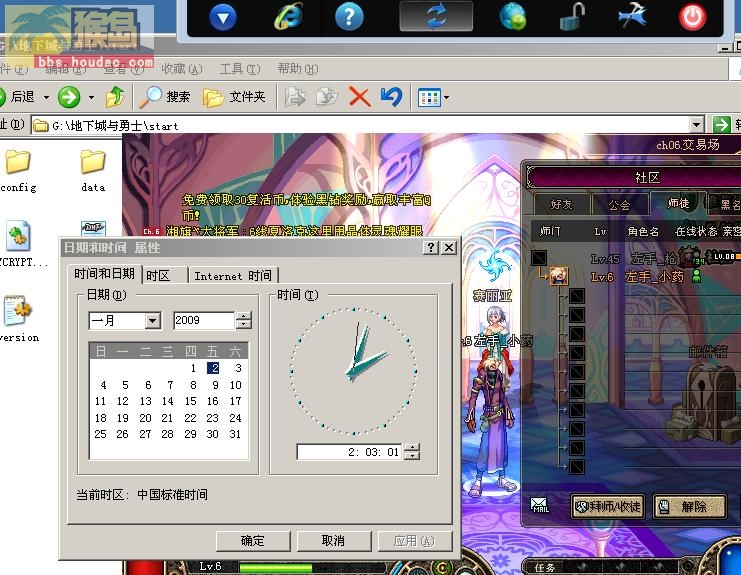Click the refresh arrows icon in top bar

click(x=436, y=16)
